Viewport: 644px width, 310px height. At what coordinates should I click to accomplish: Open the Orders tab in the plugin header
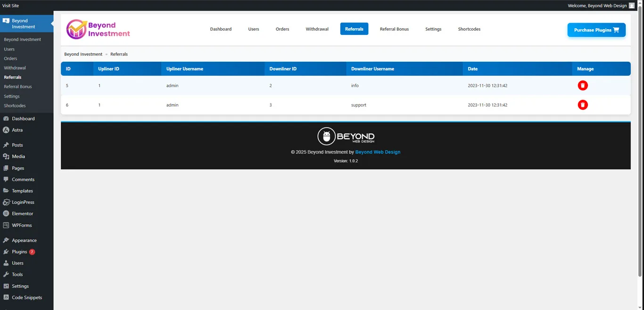282,29
